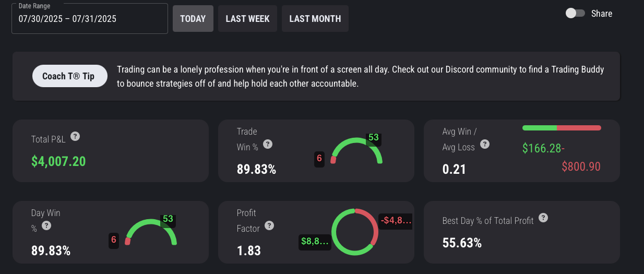The height and width of the screenshot is (274, 644).
Task: Click the Avg Win / Avg Loss ratio bar
Action: (x=562, y=128)
